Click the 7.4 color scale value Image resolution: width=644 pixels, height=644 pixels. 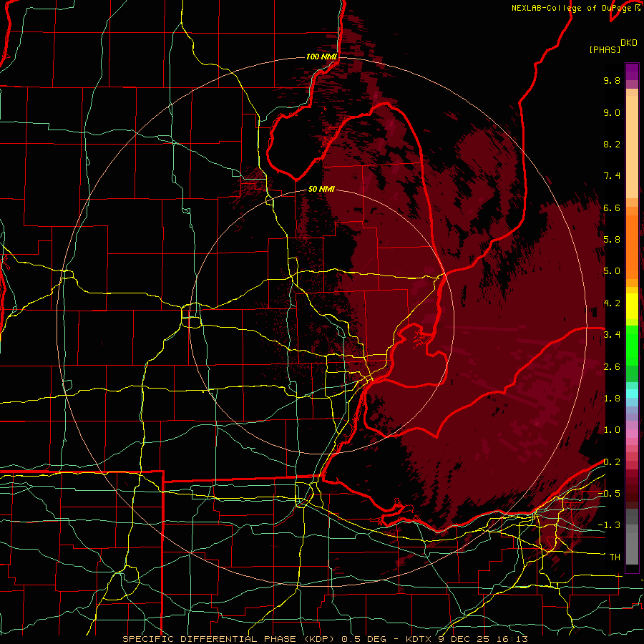(x=612, y=176)
